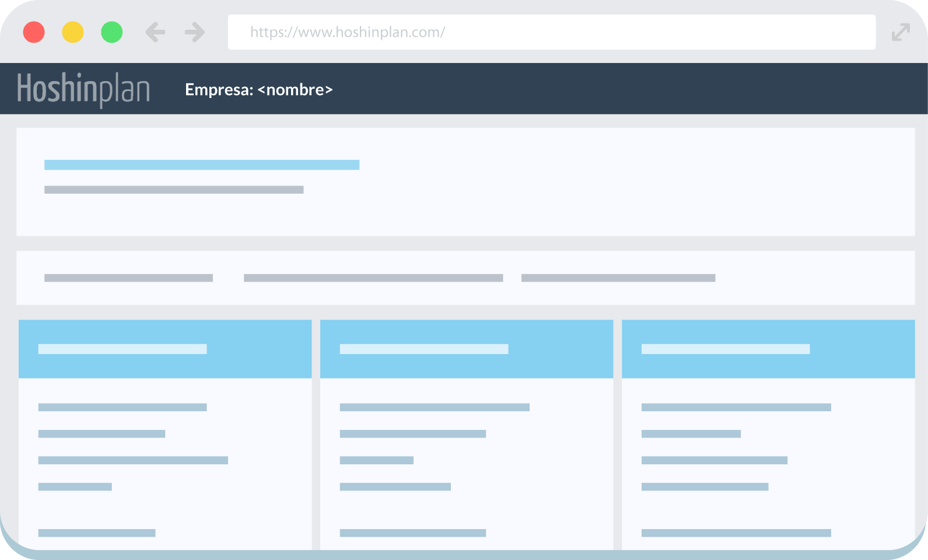The height and width of the screenshot is (560, 928).
Task: Select the middle, longest gray tab placeholder
Action: pyautogui.click(x=373, y=278)
